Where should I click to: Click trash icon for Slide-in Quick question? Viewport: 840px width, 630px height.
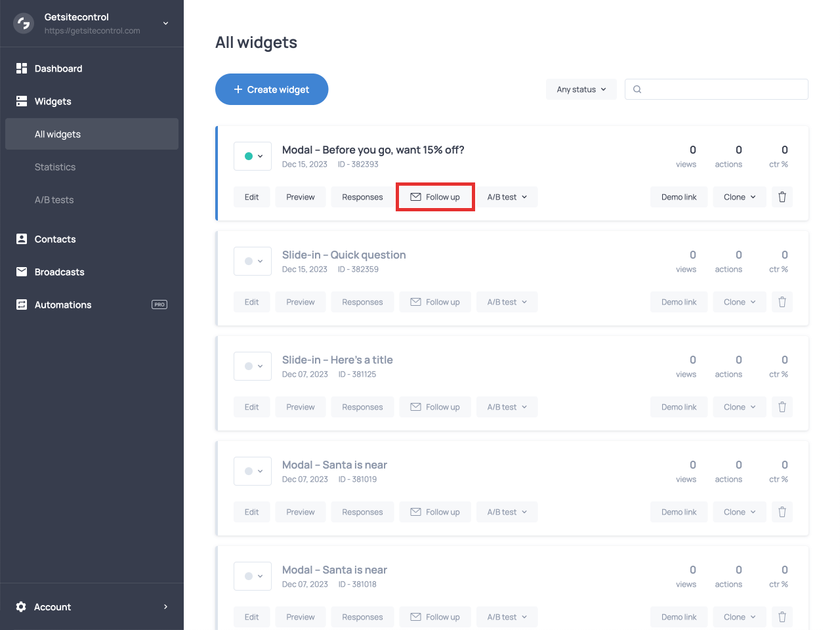(x=782, y=302)
